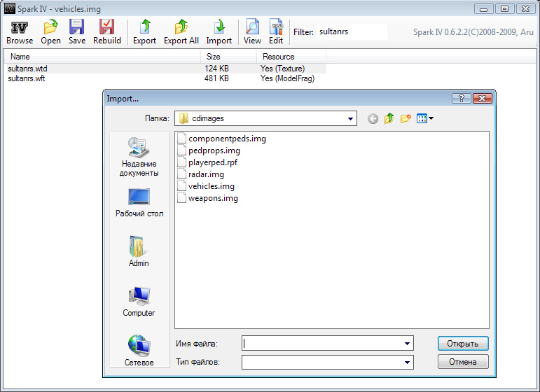Click the Import toolbar icon
Image resolution: width=540 pixels, height=392 pixels.
219,28
